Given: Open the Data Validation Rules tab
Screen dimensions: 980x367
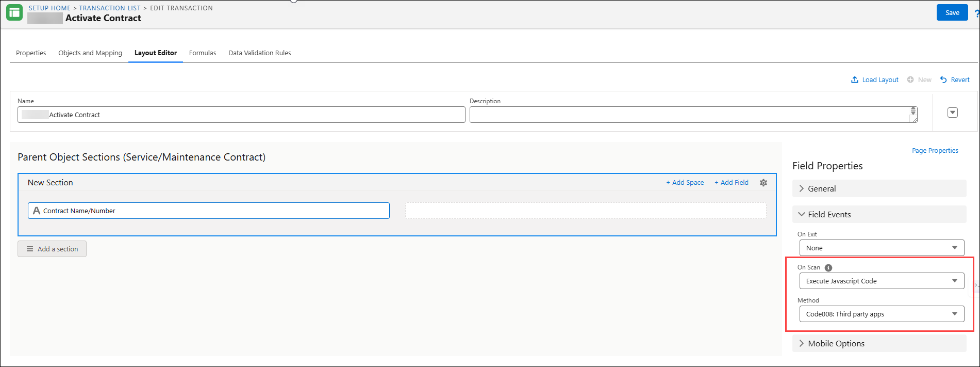Looking at the screenshot, I should click(x=260, y=53).
